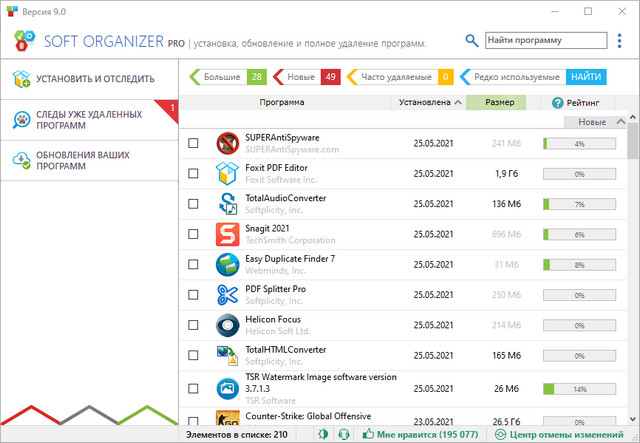Click the rating help question mark icon

(x=558, y=102)
